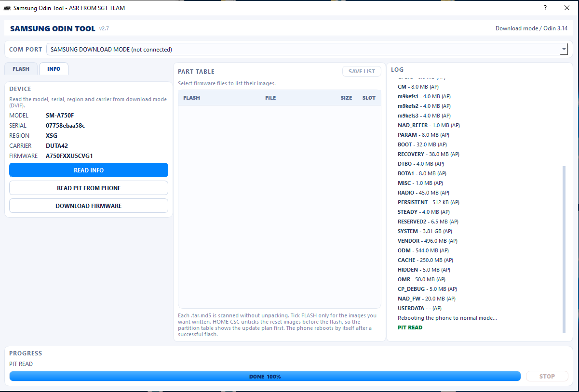The width and height of the screenshot is (579, 392).
Task: Select model value SM-A750F
Action: (60, 116)
